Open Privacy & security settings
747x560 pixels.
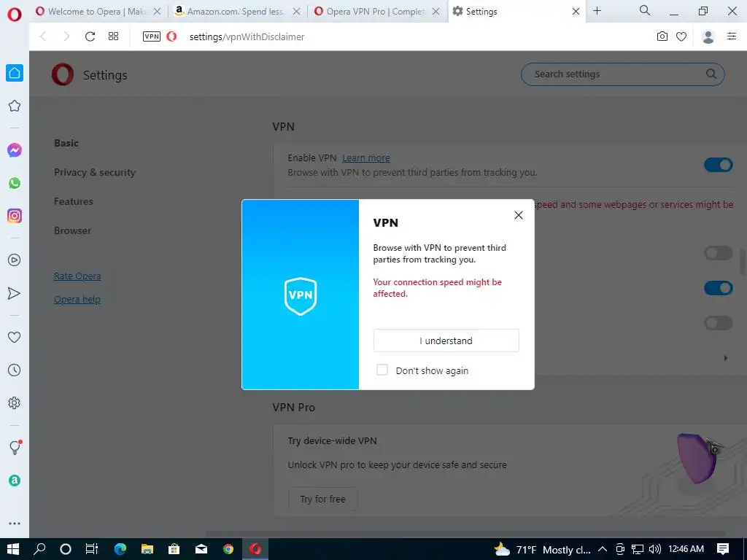pos(95,172)
